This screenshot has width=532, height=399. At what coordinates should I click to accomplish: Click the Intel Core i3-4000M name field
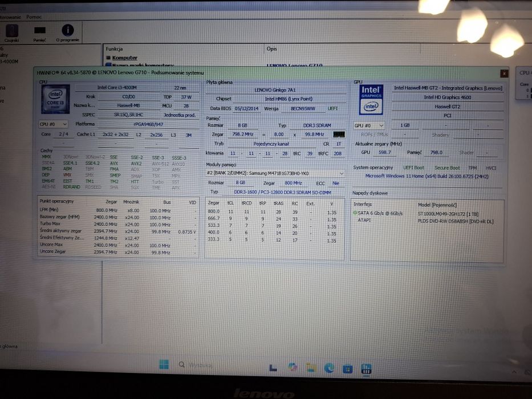tap(117, 88)
